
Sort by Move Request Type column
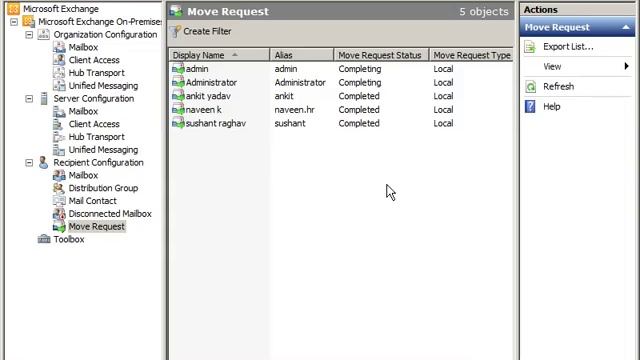click(x=471, y=55)
